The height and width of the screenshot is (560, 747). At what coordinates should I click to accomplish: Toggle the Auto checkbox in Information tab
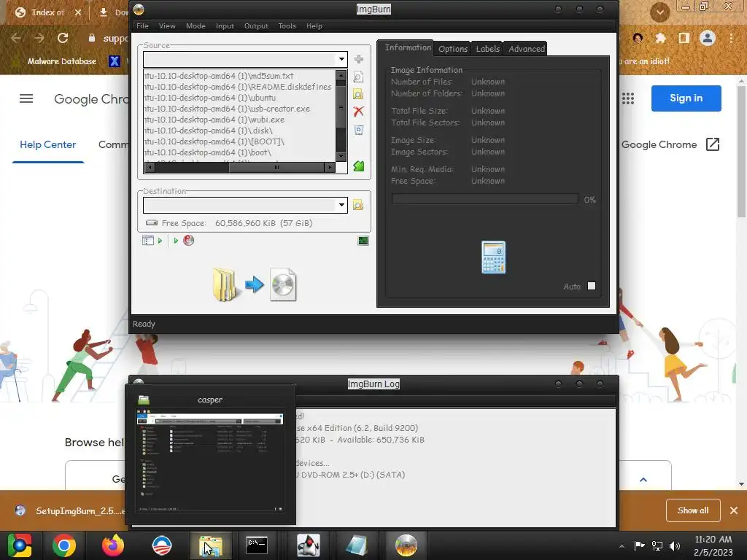click(x=592, y=286)
